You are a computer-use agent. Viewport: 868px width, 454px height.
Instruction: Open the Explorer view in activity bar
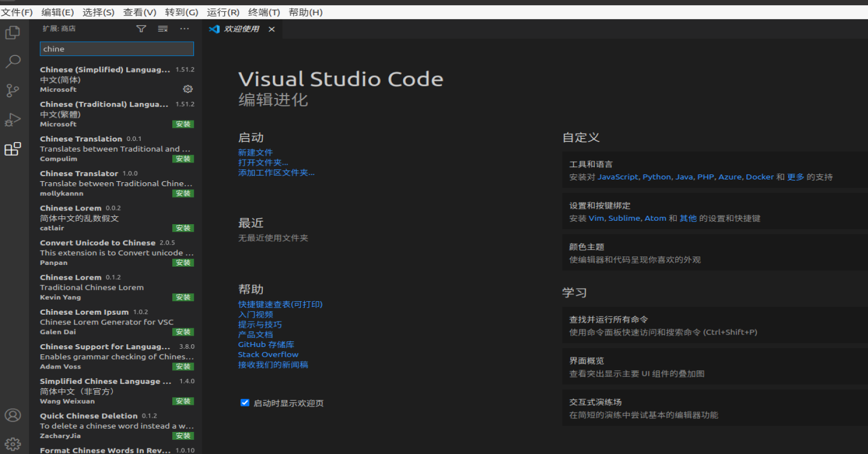click(x=12, y=33)
